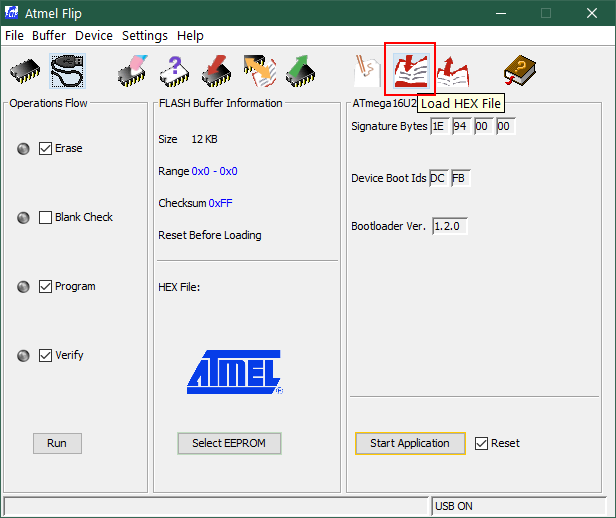Click the Start Application button
The width and height of the screenshot is (616, 518).
pyautogui.click(x=410, y=443)
